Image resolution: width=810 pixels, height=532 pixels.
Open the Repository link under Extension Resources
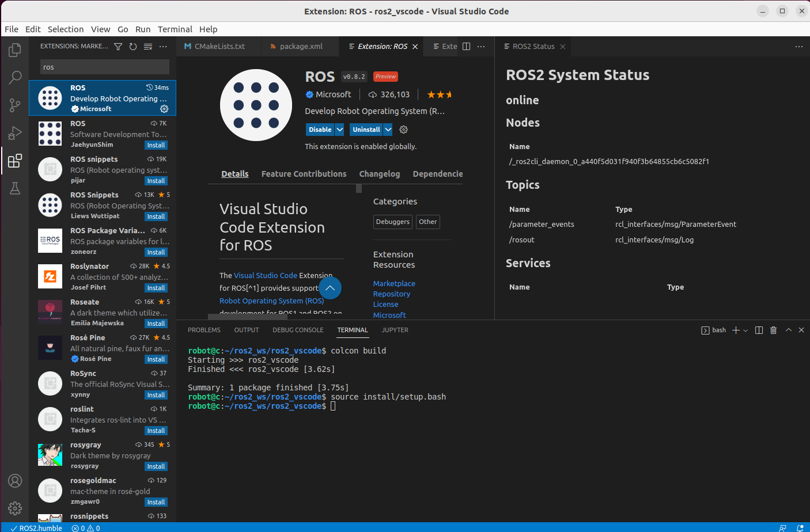[x=392, y=294]
